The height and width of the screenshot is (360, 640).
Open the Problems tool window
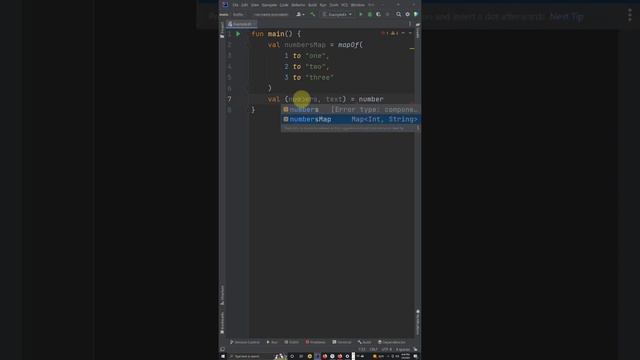316,342
